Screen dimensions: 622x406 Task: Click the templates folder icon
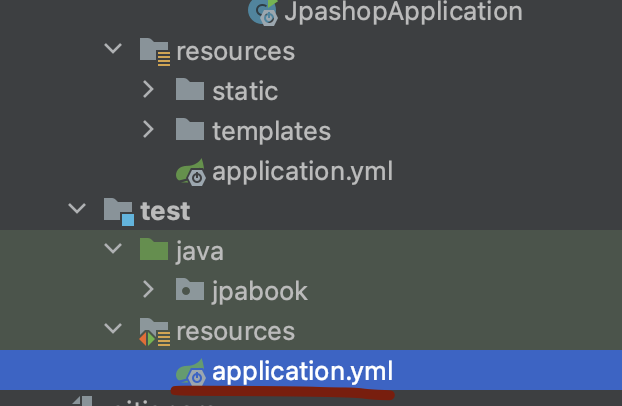[x=190, y=131]
